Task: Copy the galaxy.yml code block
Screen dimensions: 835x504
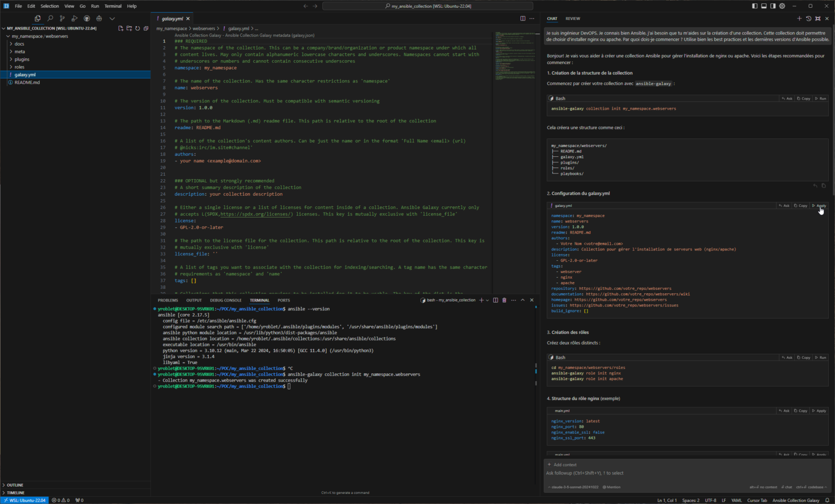Action: point(801,206)
